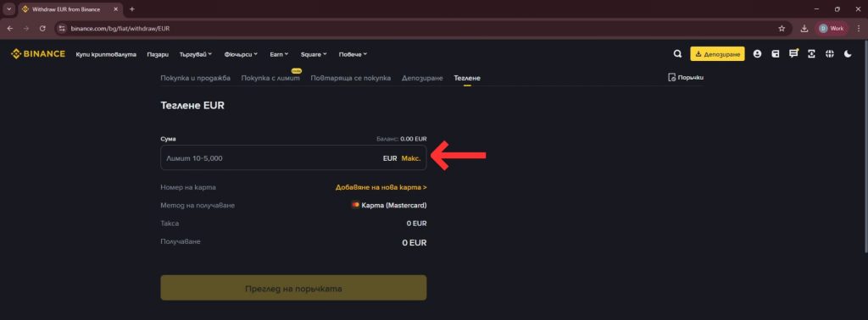Open the Binance search icon
This screenshot has width=868, height=320.
[x=677, y=54]
